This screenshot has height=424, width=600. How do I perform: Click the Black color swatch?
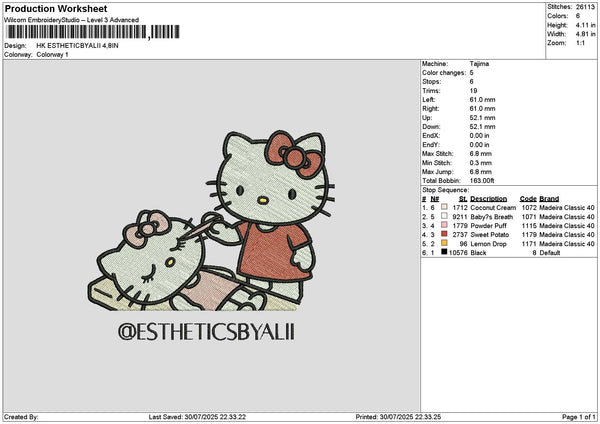444,252
